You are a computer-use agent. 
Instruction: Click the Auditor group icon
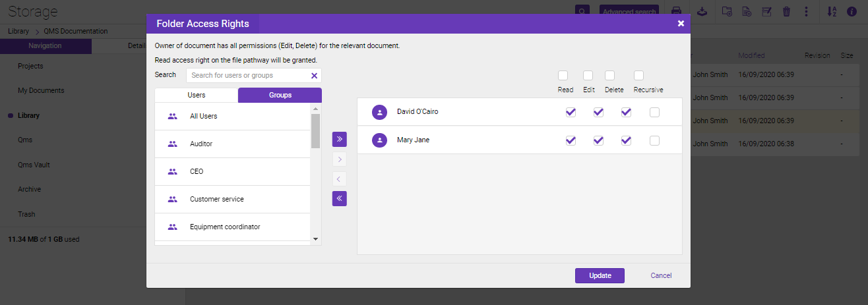point(173,144)
